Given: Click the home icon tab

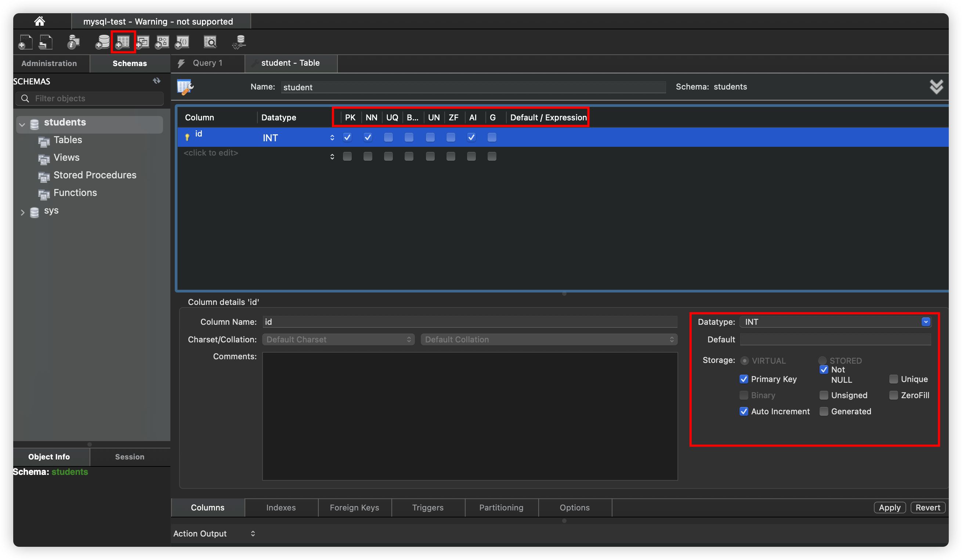Looking at the screenshot, I should 39,21.
